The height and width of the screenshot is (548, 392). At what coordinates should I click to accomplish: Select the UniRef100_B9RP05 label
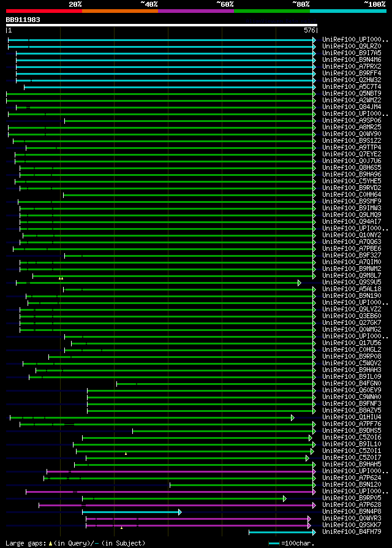point(352,498)
